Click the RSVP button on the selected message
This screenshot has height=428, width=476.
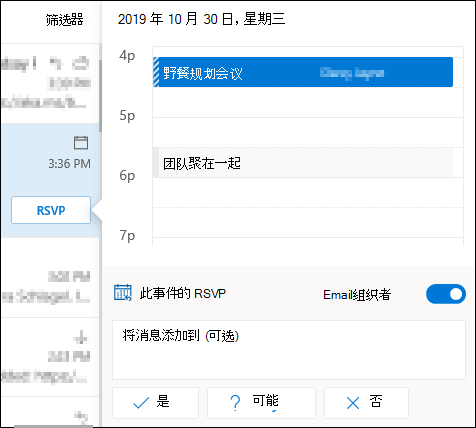point(51,210)
